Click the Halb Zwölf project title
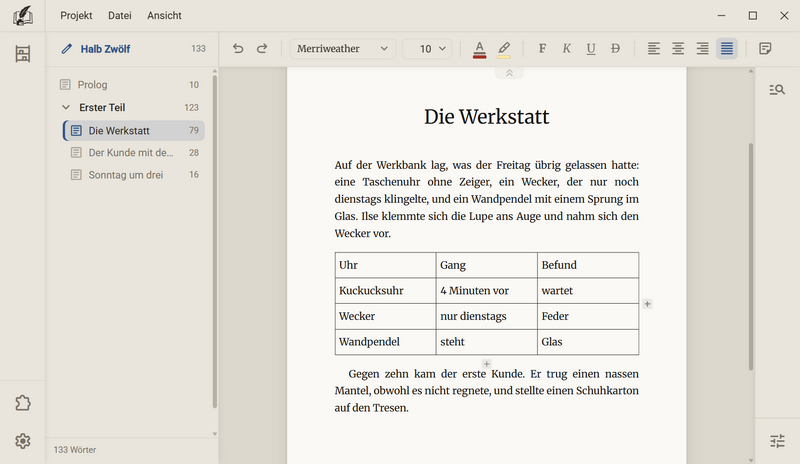Viewport: 800px width, 464px height. [105, 49]
